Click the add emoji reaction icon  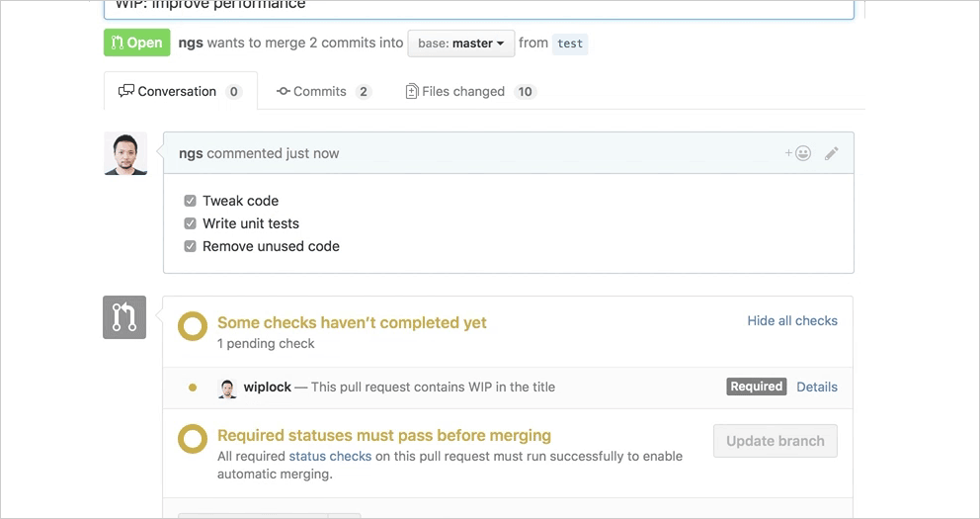798,153
